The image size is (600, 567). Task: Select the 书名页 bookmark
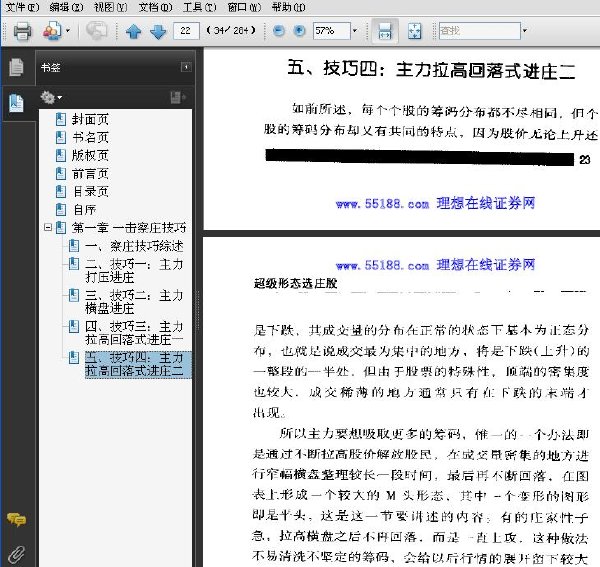pyautogui.click(x=90, y=137)
